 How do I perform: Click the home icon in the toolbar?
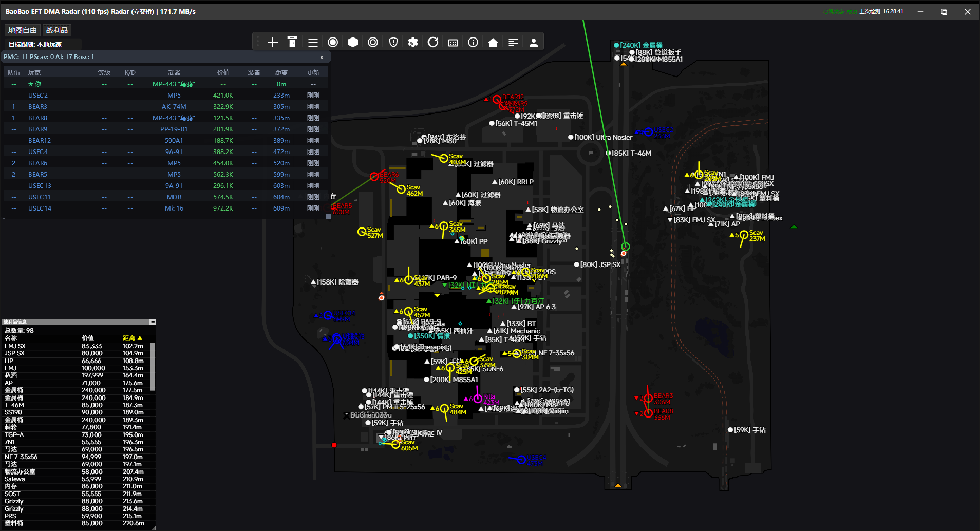point(493,42)
